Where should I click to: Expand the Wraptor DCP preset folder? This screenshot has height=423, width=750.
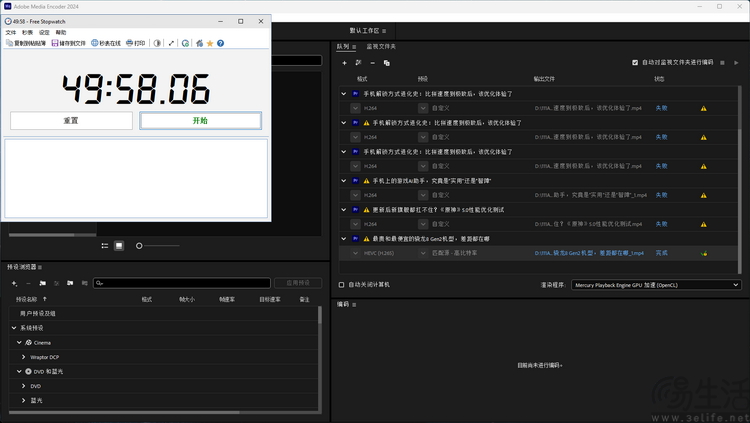point(23,357)
